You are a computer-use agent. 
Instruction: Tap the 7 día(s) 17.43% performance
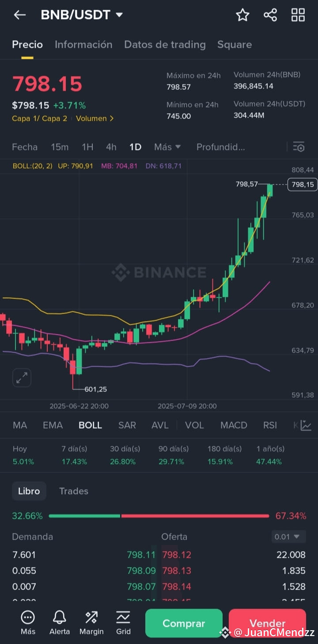pos(74,455)
